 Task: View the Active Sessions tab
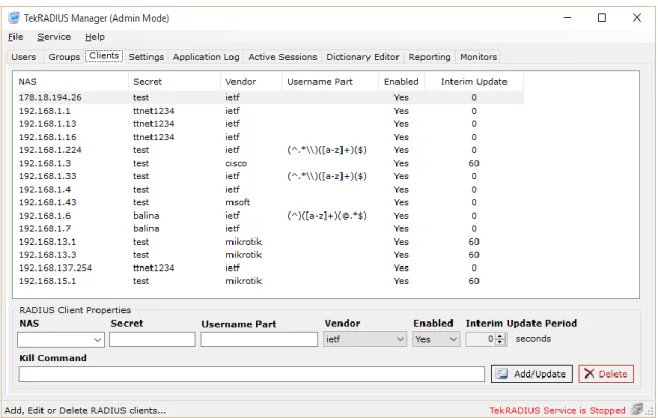(283, 57)
